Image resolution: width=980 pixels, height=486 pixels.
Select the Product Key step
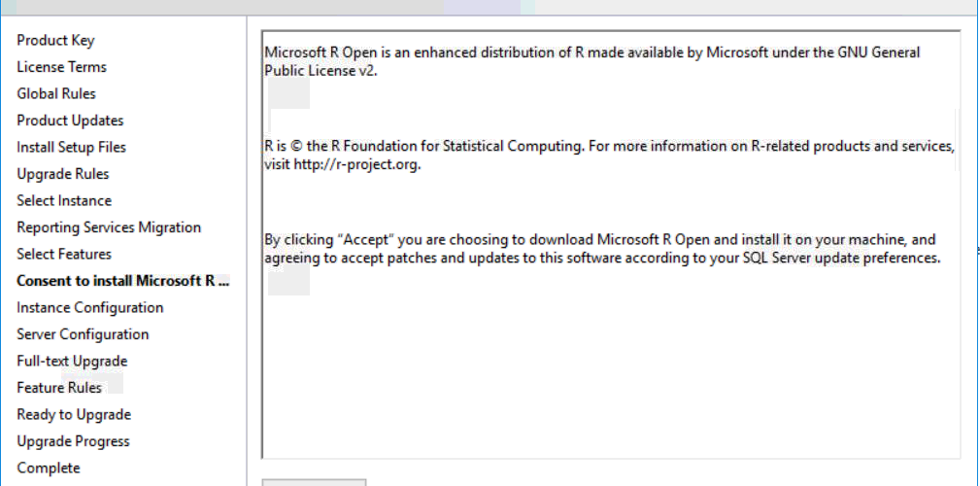[55, 41]
